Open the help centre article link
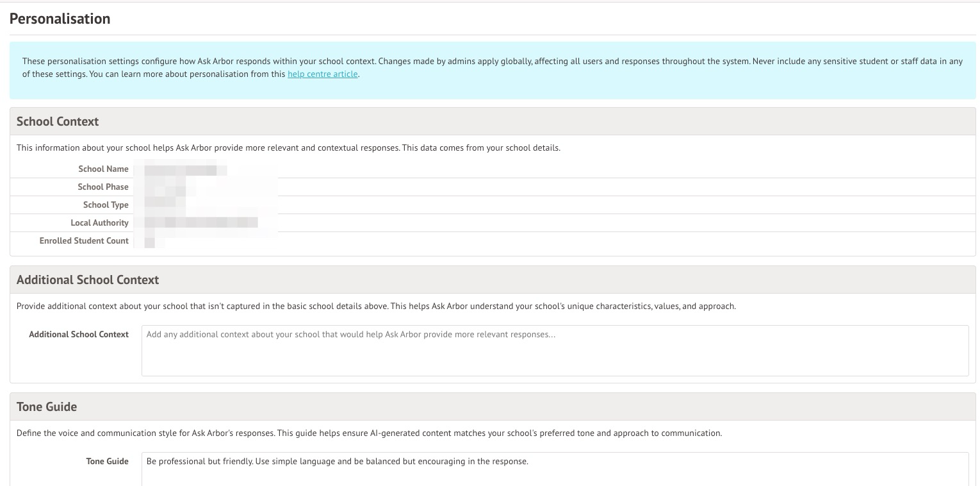 point(322,74)
